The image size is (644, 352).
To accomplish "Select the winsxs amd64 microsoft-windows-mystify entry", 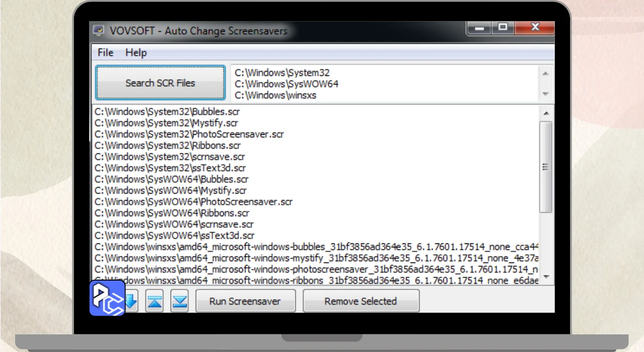I will (316, 258).
